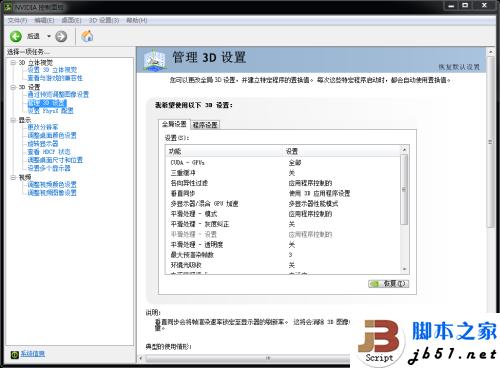
Task: Select the 各向异性过滤 setting row
Action: (x=283, y=183)
